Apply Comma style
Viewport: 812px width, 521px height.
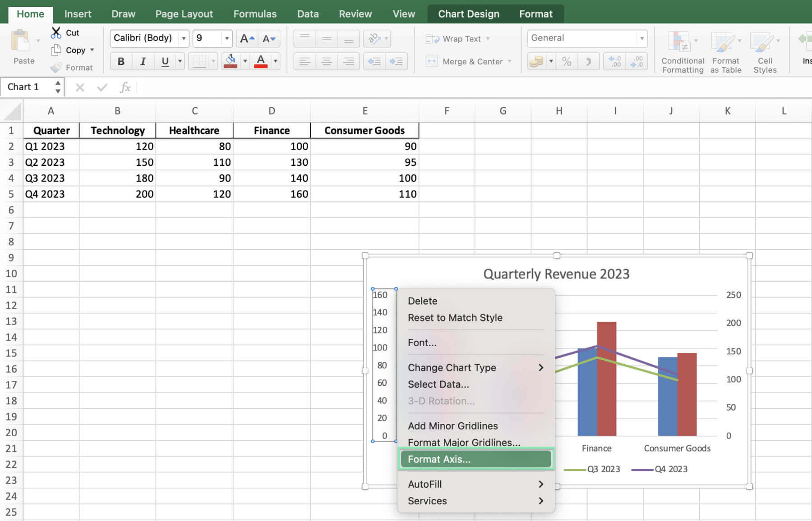(588, 61)
